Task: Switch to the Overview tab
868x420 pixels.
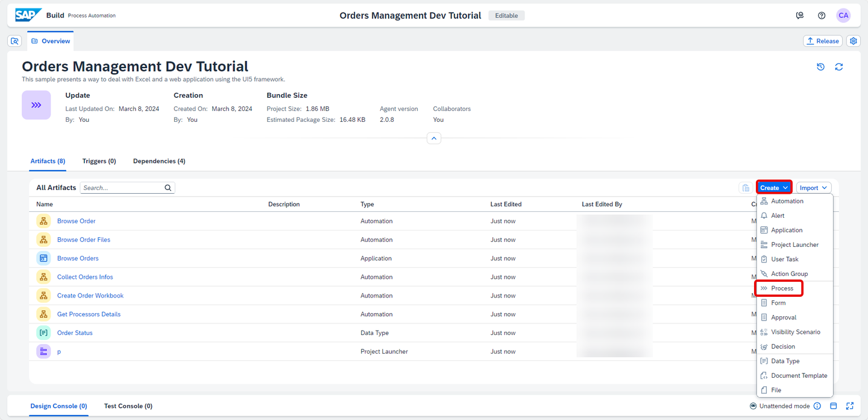Action: (x=51, y=41)
